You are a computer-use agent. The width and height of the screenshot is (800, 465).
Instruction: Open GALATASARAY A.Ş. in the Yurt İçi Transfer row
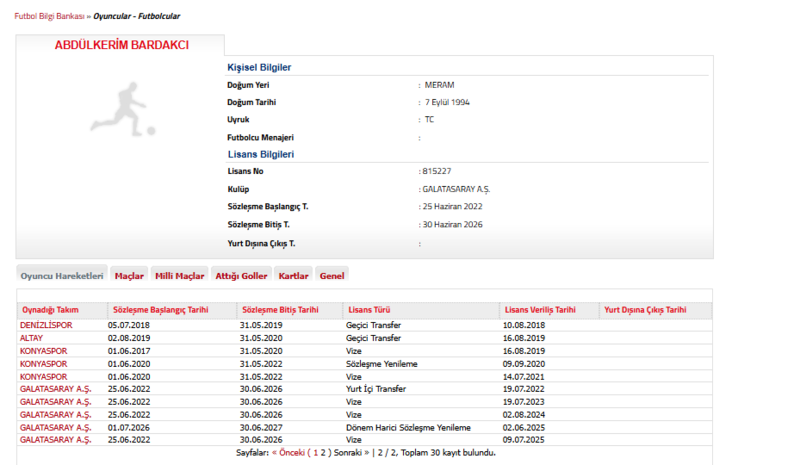[56, 389]
